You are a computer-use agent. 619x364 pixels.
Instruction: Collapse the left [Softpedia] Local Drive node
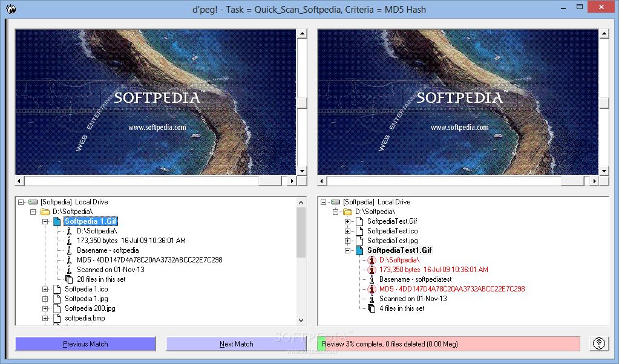tap(21, 202)
